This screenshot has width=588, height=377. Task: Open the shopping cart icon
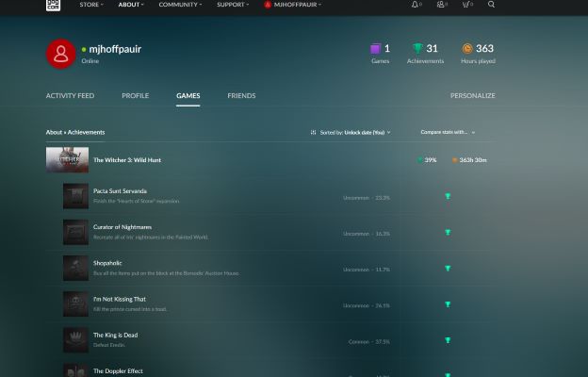(x=465, y=5)
